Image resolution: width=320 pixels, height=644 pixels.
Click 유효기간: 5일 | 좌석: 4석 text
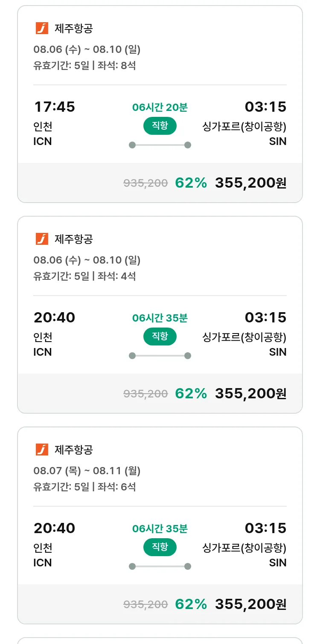point(84,276)
